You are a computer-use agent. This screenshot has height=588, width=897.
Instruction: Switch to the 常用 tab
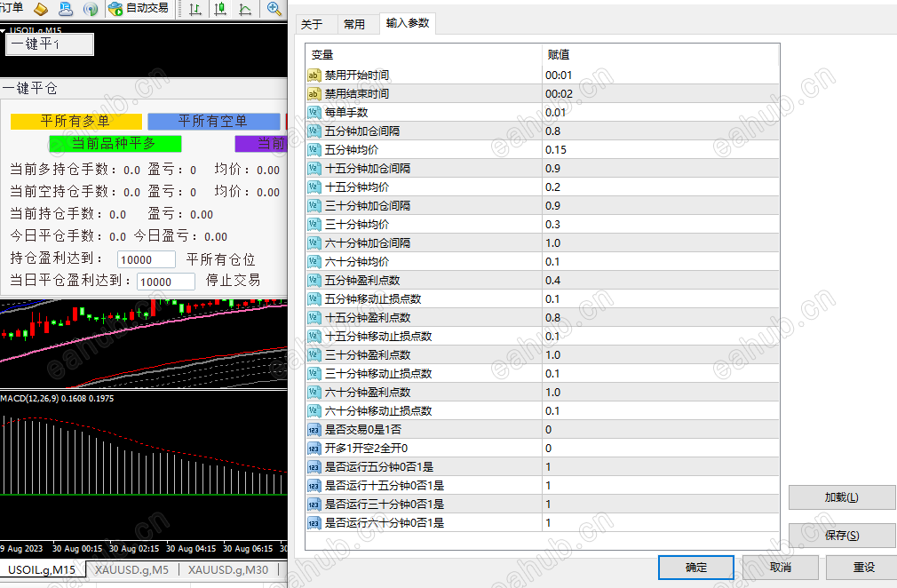(354, 25)
